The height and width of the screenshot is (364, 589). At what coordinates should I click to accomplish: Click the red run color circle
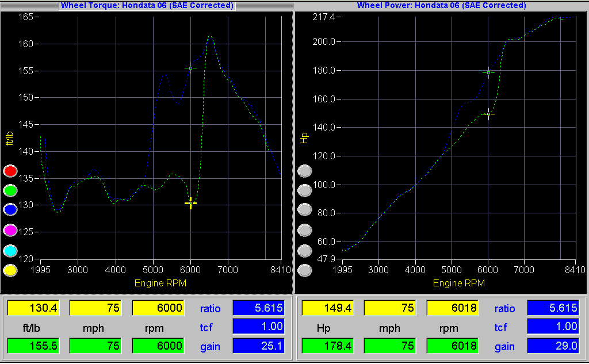click(x=10, y=171)
